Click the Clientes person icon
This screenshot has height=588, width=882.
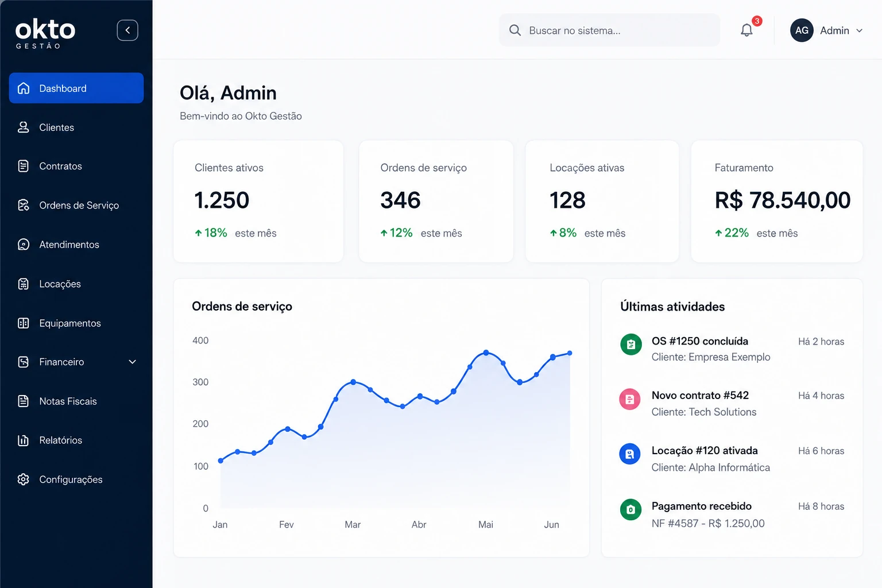(x=24, y=127)
